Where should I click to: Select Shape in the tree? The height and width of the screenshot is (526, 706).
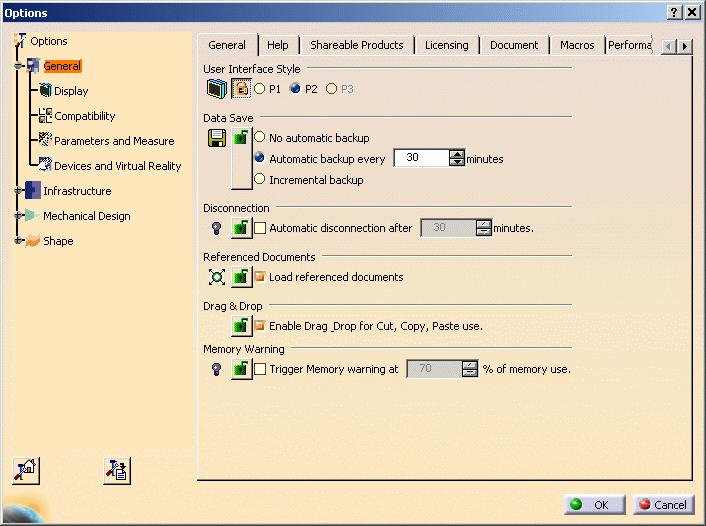[x=58, y=241]
